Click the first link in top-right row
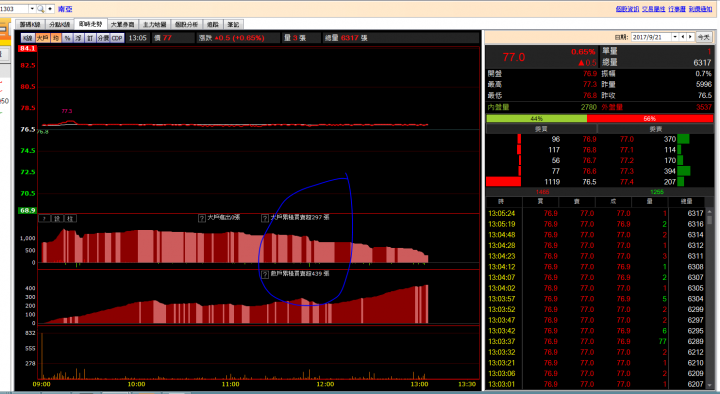Image resolution: width=720 pixels, height=394 pixels. [627, 9]
